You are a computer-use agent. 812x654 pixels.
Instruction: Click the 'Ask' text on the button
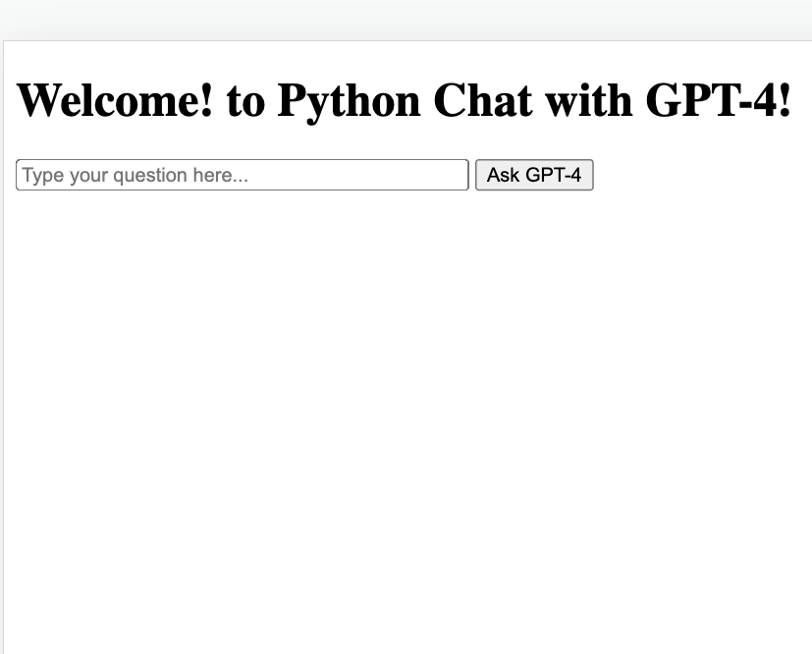tap(503, 175)
